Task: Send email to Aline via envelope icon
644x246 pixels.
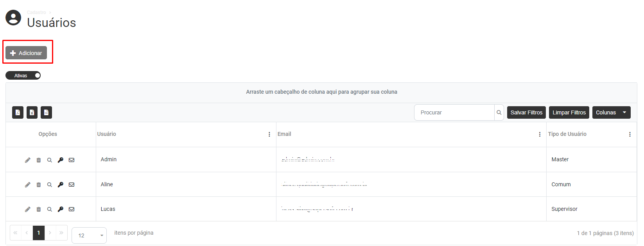Action: pos(72,185)
